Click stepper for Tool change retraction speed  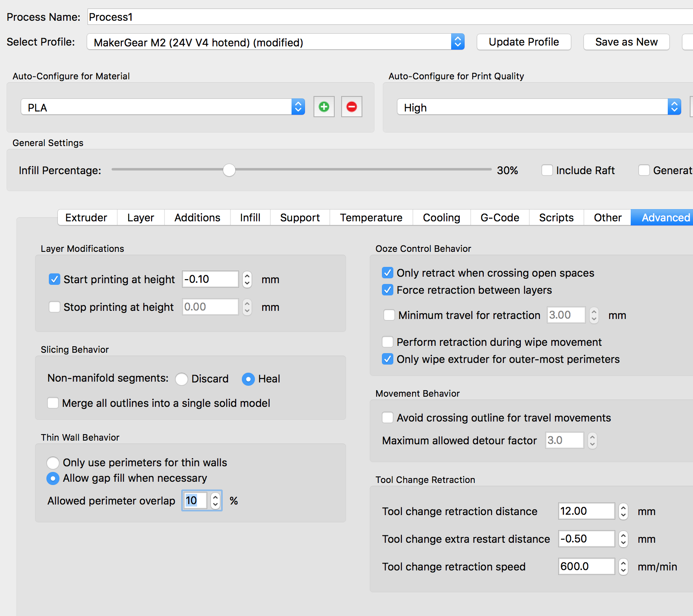pyautogui.click(x=623, y=567)
